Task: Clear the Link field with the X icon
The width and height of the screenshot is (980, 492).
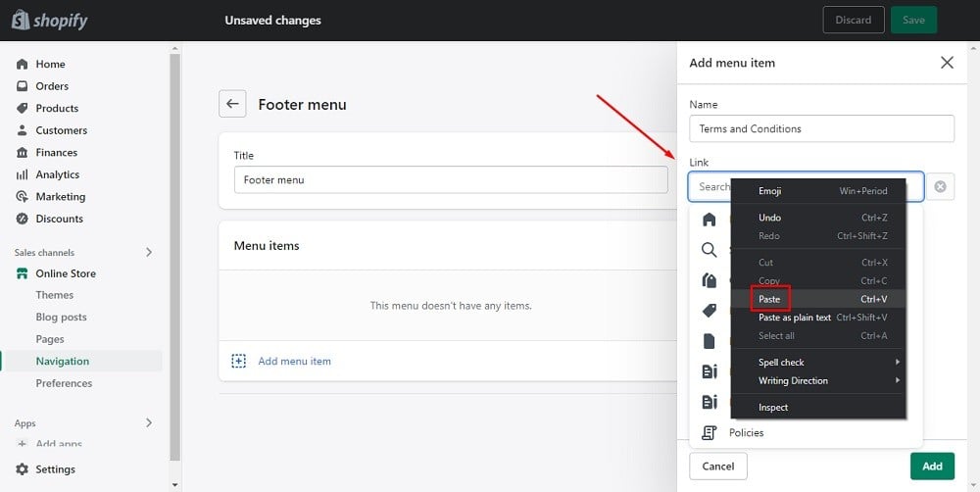Action: pyautogui.click(x=940, y=186)
